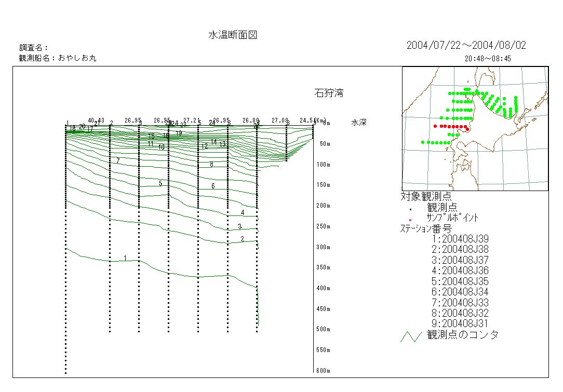Click the 水深 axis title
563x392 pixels.
click(359, 123)
